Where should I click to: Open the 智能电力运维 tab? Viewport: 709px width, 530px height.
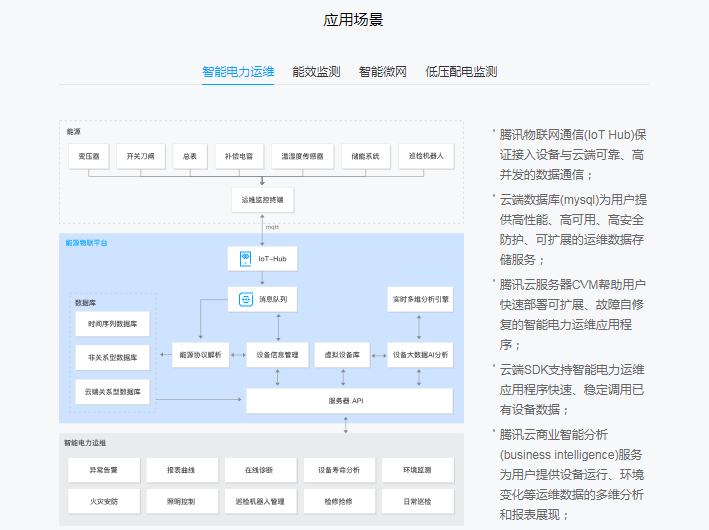(238, 72)
